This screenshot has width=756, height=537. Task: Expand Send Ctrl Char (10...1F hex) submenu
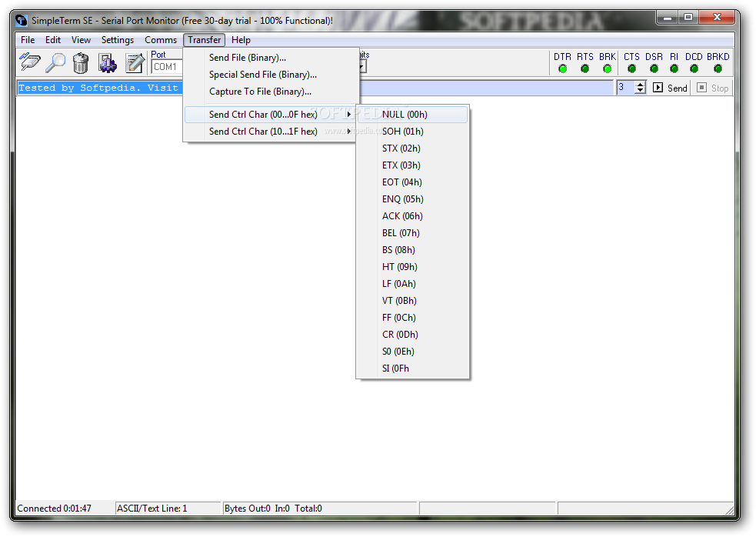coord(271,132)
